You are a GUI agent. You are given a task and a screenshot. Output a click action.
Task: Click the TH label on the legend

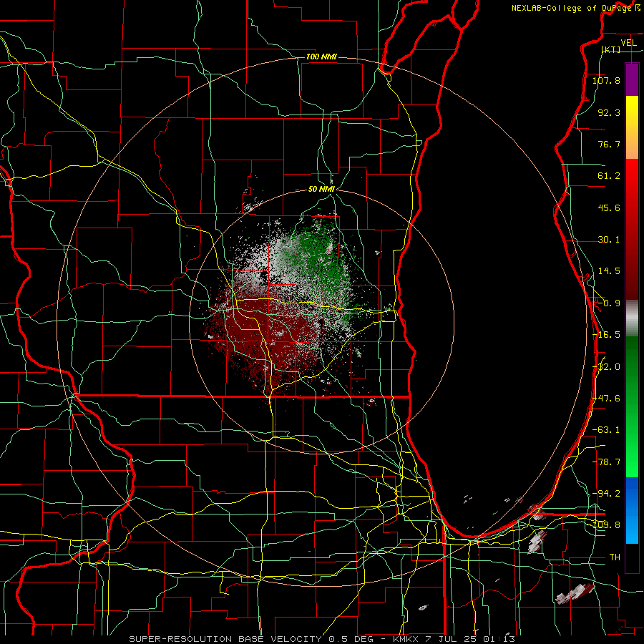coord(615,557)
